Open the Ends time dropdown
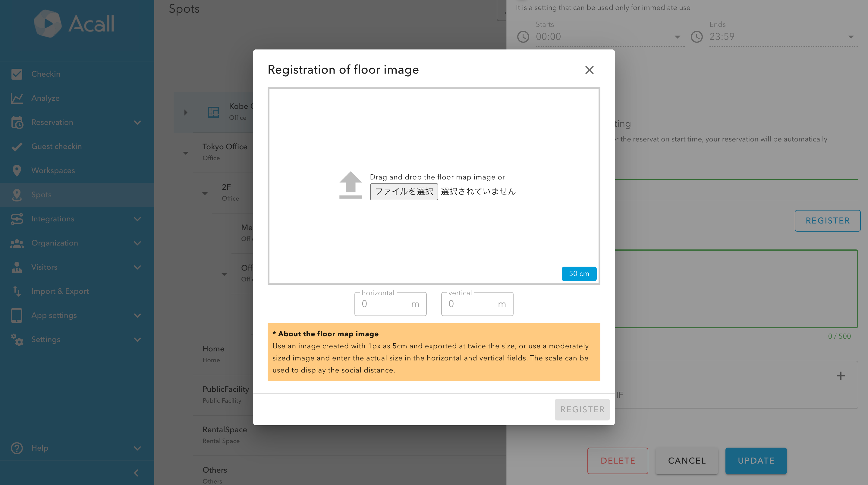The image size is (868, 485). [x=851, y=37]
